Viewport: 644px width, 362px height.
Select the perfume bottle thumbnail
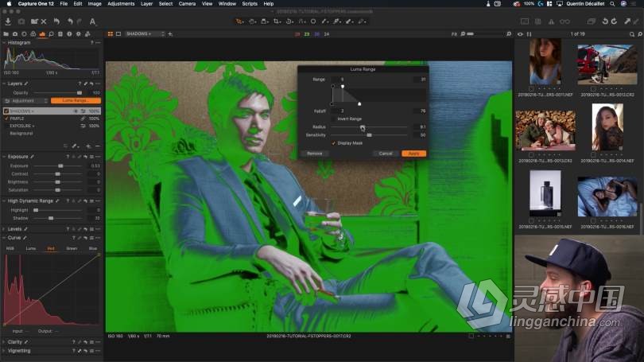[545, 193]
